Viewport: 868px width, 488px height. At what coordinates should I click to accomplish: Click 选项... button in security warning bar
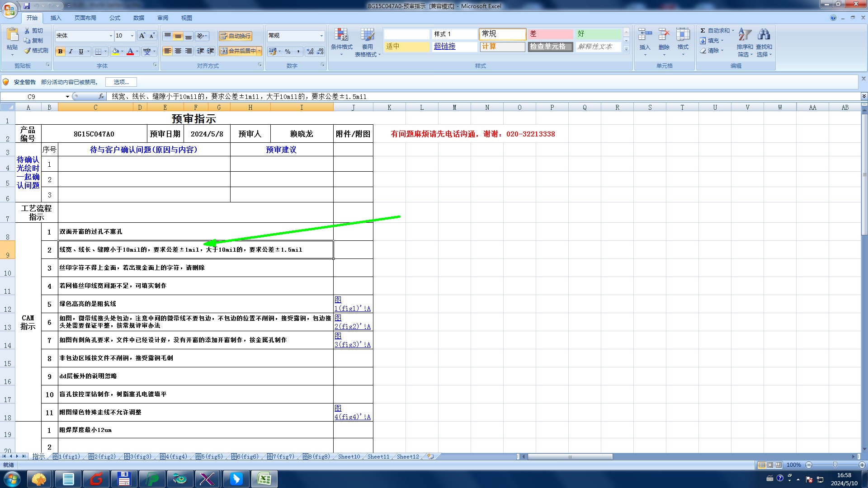point(121,82)
